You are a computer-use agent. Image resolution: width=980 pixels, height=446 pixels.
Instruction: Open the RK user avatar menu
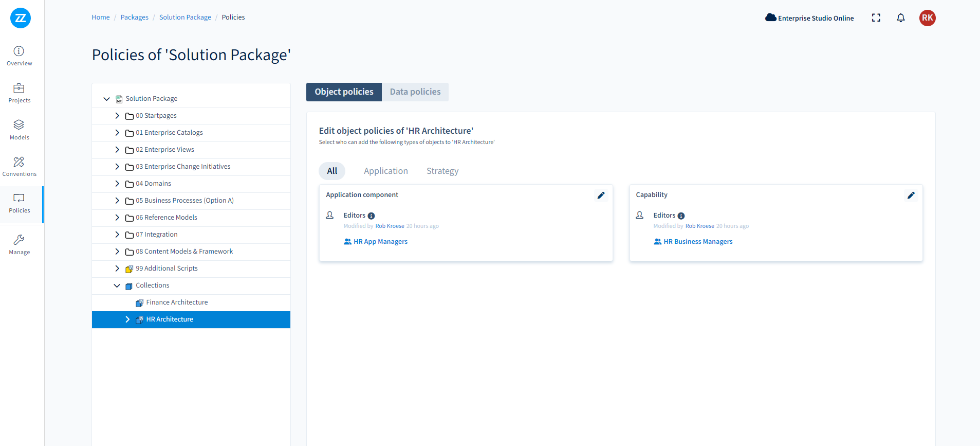click(928, 18)
